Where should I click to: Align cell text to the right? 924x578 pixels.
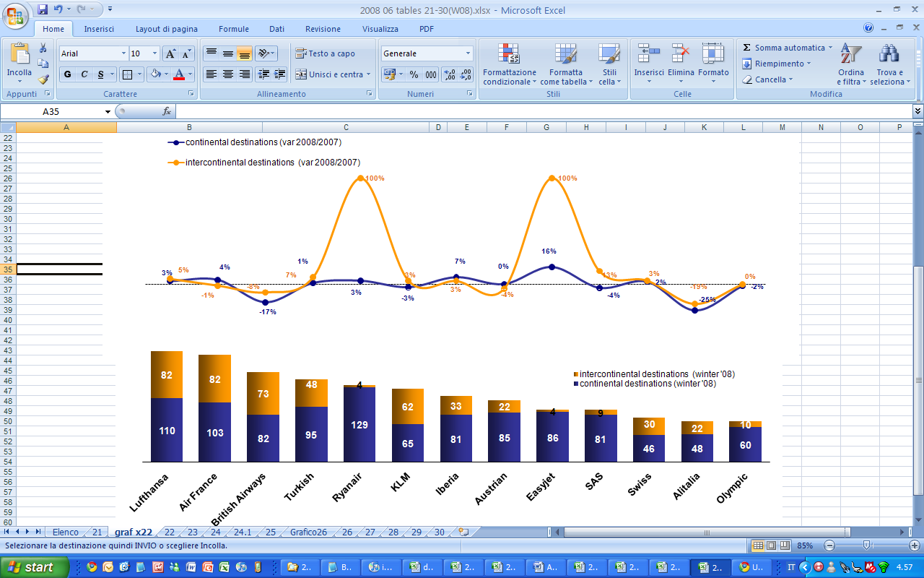pyautogui.click(x=244, y=74)
